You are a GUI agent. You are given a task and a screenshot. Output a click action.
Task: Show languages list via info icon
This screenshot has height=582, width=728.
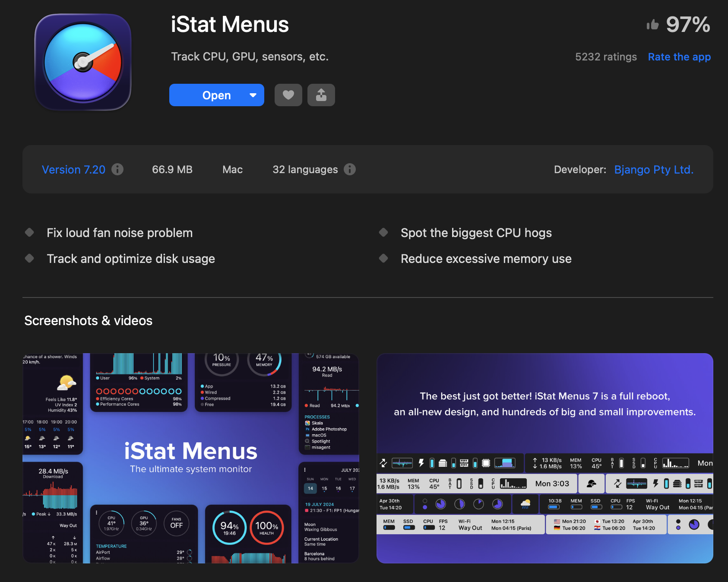pos(350,169)
